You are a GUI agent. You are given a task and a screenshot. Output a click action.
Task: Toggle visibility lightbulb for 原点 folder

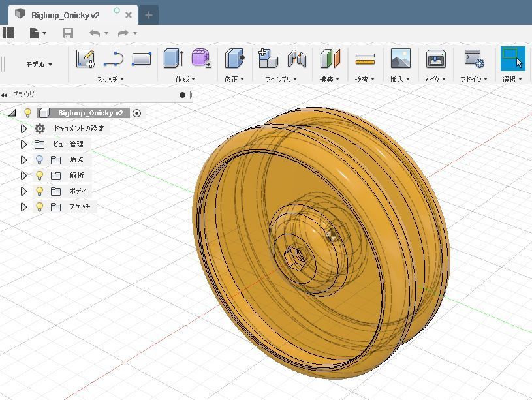click(39, 160)
